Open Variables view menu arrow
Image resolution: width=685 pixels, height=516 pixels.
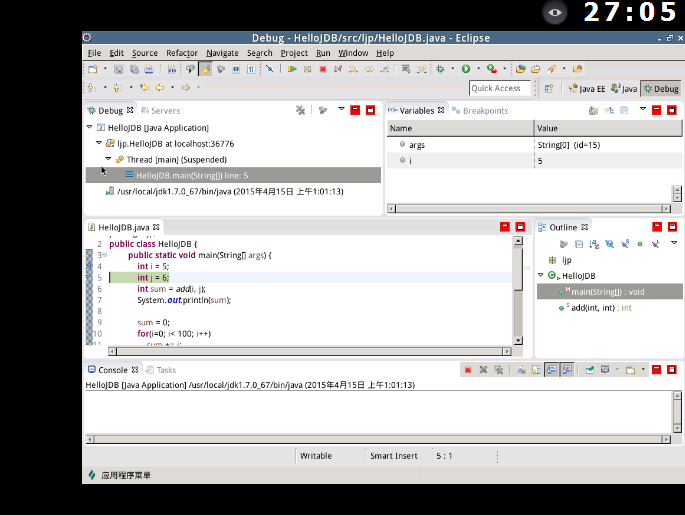[643, 109]
